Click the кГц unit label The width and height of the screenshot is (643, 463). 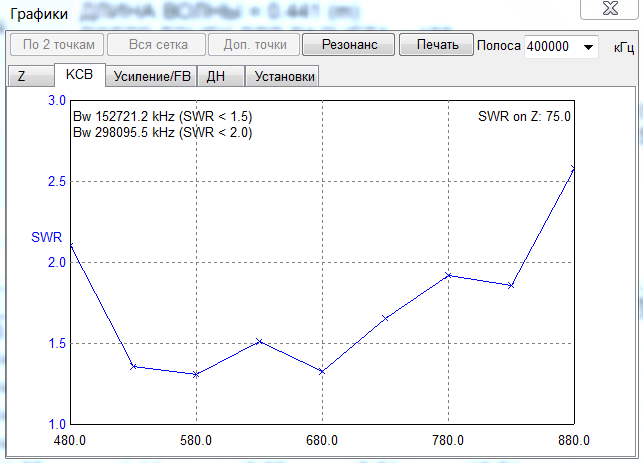point(624,48)
